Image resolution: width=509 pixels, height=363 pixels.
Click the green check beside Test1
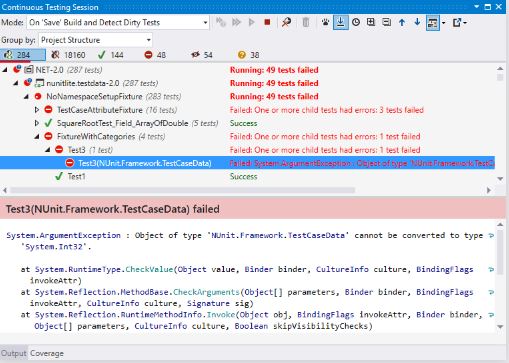(x=59, y=176)
